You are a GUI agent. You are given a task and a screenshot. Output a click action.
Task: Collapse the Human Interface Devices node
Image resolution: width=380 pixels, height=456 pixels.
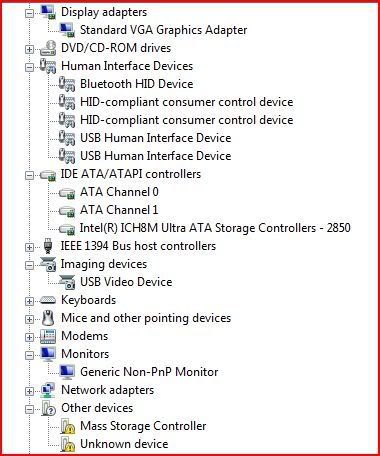[29, 67]
